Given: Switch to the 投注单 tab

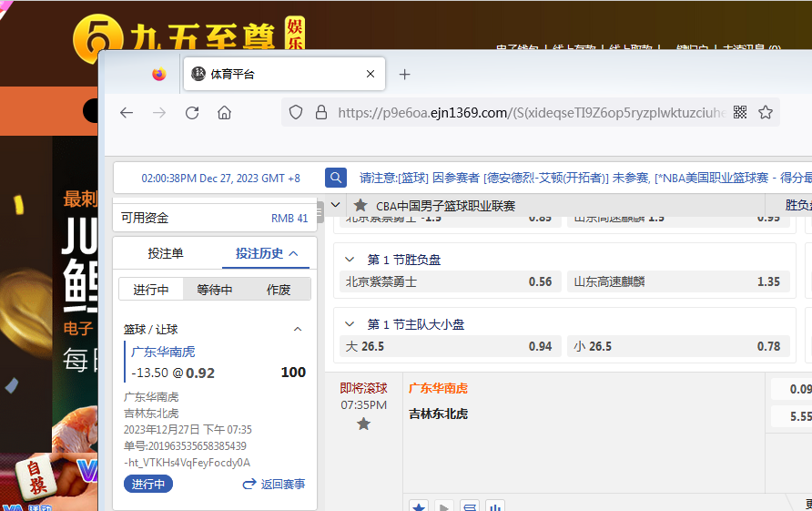Looking at the screenshot, I should pos(166,253).
